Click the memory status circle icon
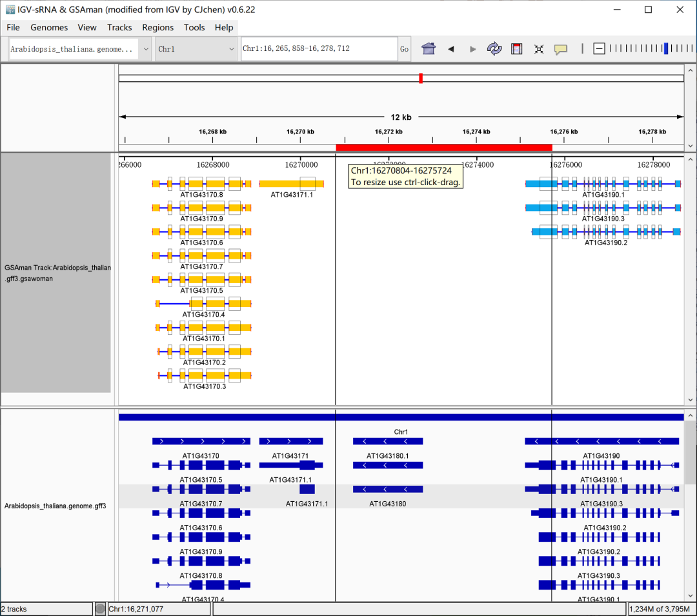 tap(100, 609)
